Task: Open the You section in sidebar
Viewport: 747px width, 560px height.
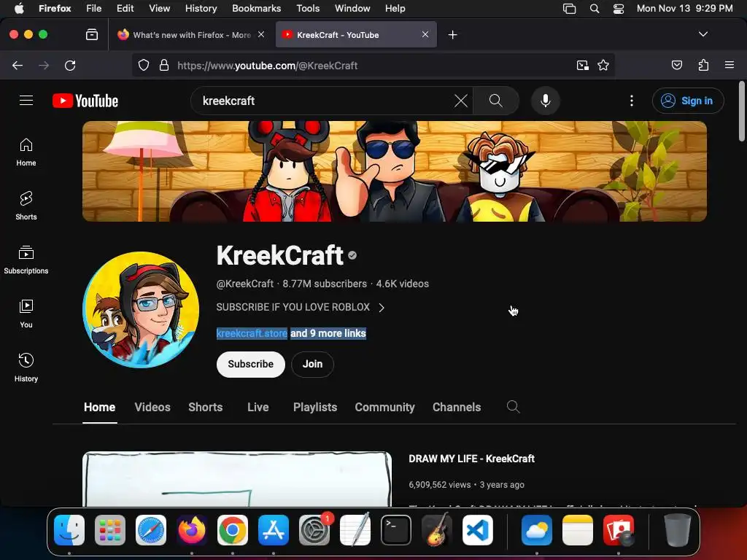Action: coord(26,314)
